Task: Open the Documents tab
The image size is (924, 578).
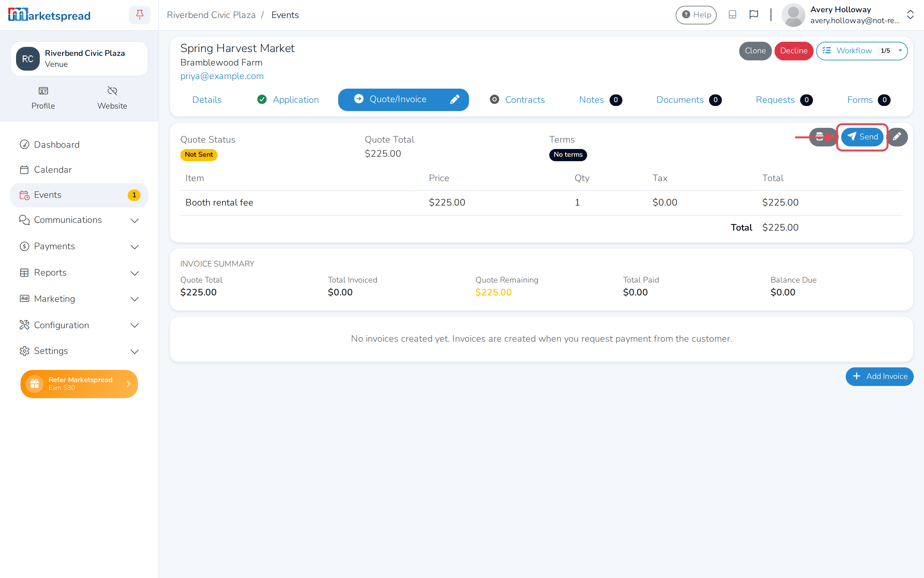Action: pos(689,100)
